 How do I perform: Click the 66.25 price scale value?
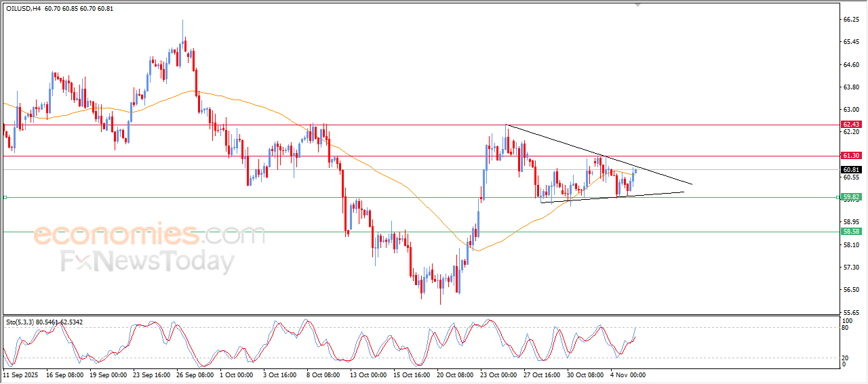[x=850, y=20]
